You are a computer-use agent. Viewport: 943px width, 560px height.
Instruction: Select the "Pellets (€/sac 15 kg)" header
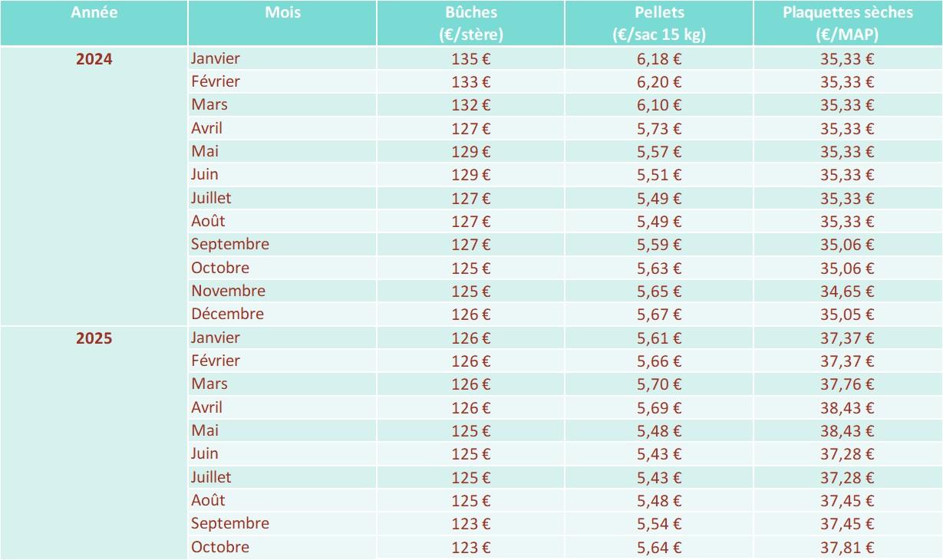pos(659,24)
